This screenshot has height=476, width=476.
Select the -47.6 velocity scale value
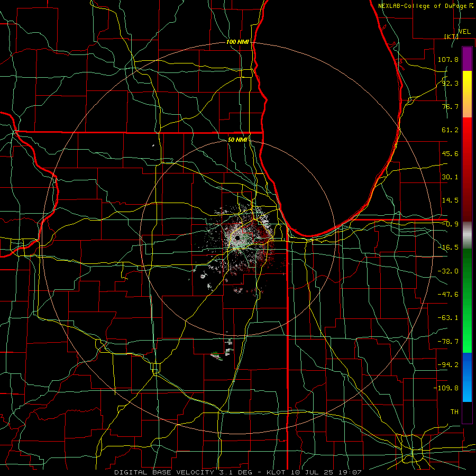pyautogui.click(x=448, y=295)
